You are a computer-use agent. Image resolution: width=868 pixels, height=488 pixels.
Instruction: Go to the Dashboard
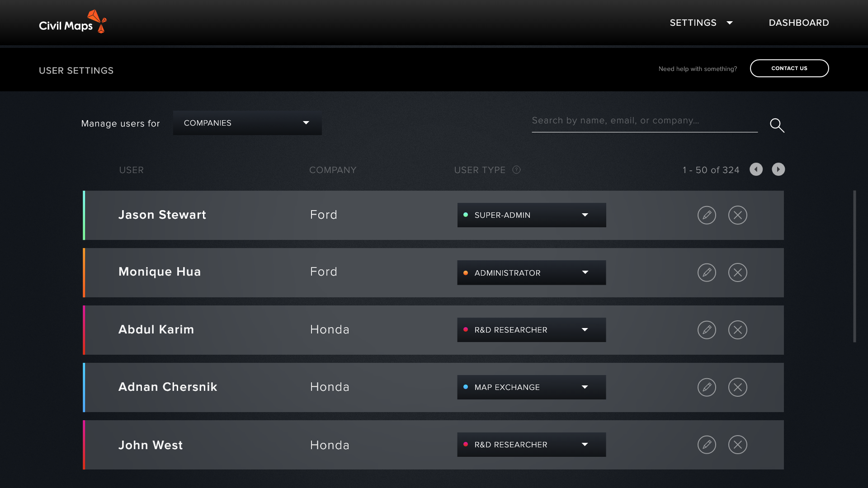(798, 23)
